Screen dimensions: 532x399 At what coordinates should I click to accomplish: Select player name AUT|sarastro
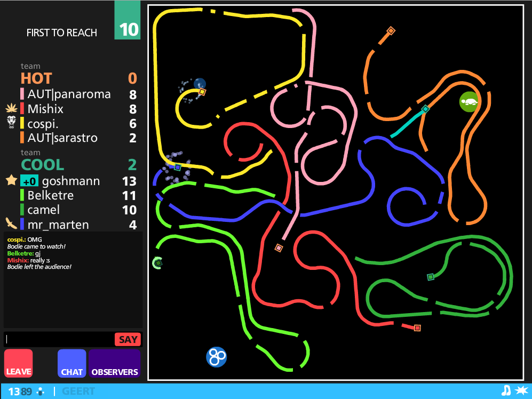[x=62, y=138]
